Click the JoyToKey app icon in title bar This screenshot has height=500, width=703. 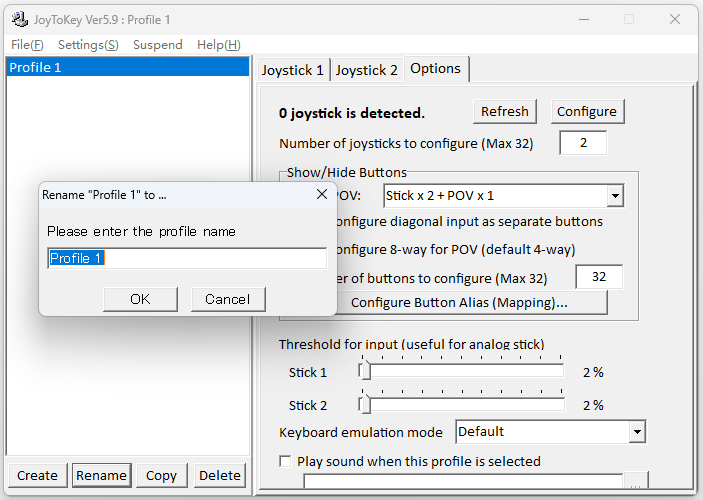[19, 19]
